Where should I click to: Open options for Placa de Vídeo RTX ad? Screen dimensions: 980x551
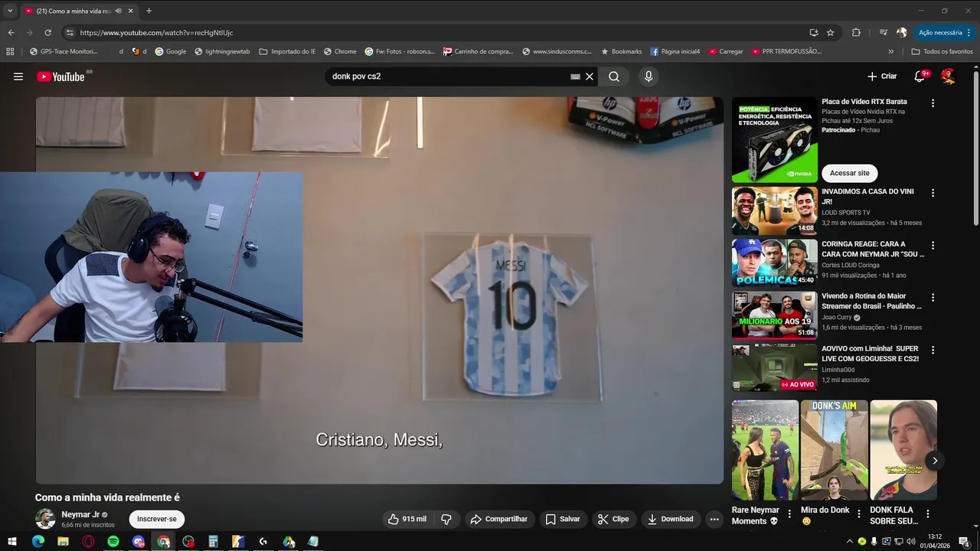point(933,103)
